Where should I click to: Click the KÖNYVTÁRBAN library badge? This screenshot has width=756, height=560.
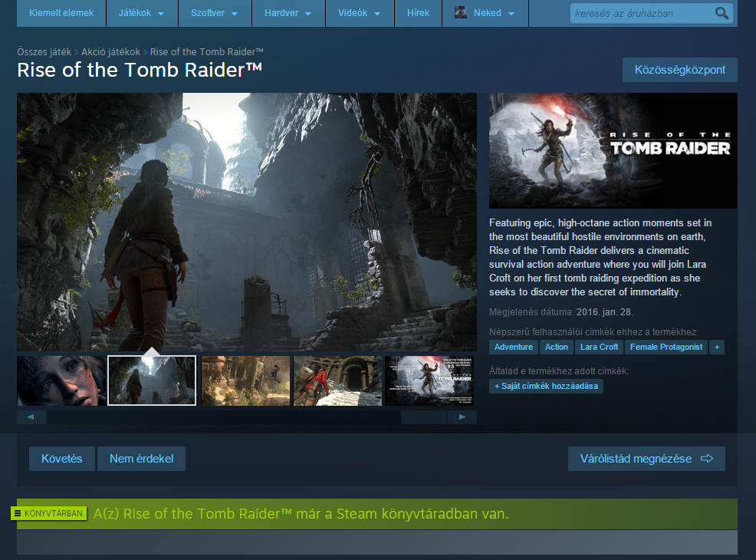[49, 513]
